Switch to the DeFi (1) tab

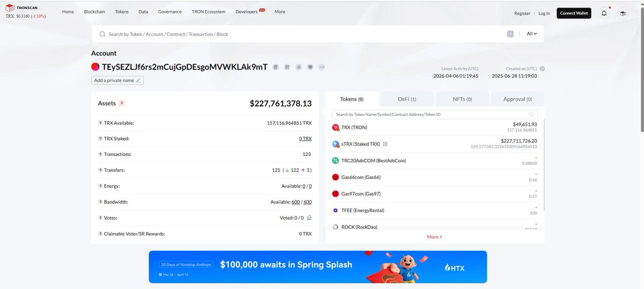407,99
